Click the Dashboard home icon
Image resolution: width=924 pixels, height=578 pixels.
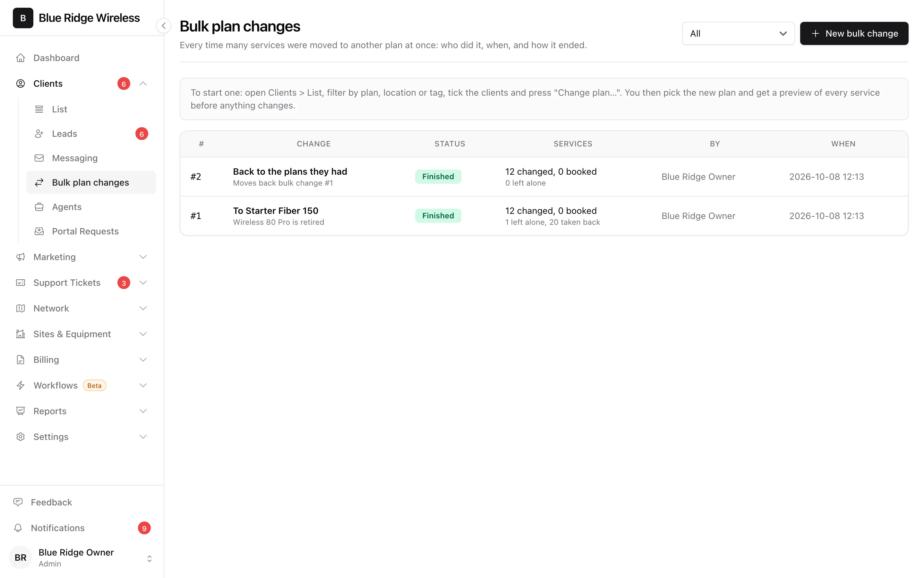[x=21, y=58]
